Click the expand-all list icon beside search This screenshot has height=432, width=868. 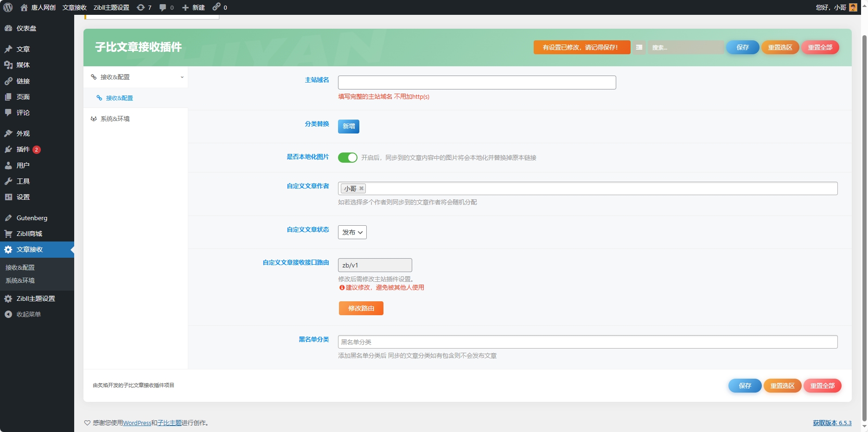[639, 47]
